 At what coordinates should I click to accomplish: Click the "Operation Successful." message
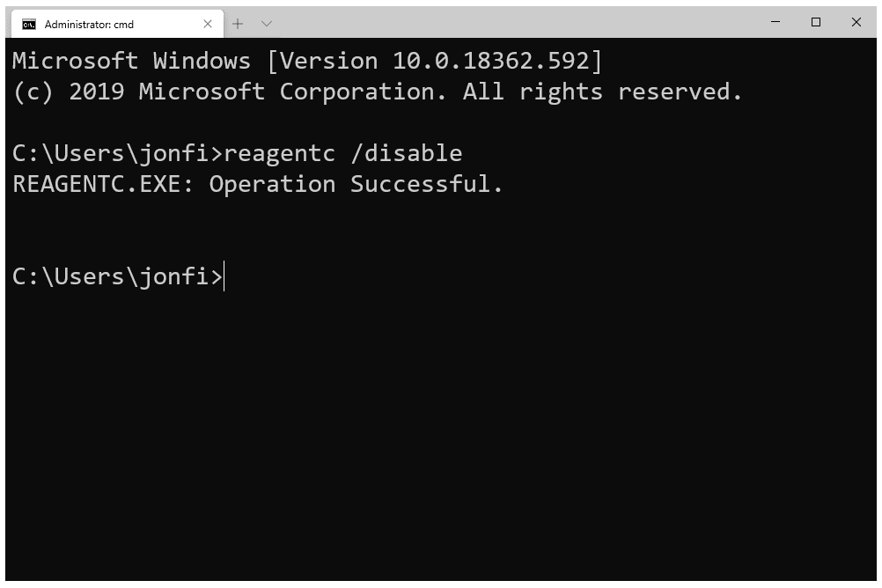tap(356, 184)
